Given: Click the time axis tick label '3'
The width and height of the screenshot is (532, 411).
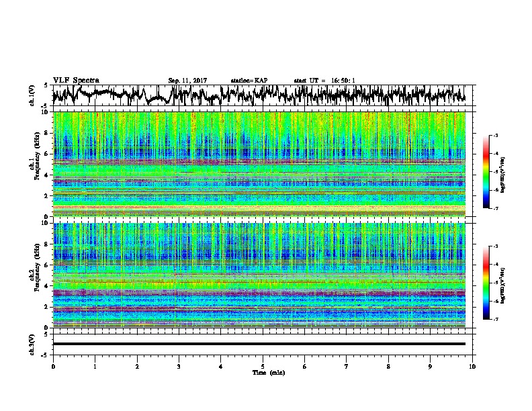Looking at the screenshot, I should coord(179,367).
